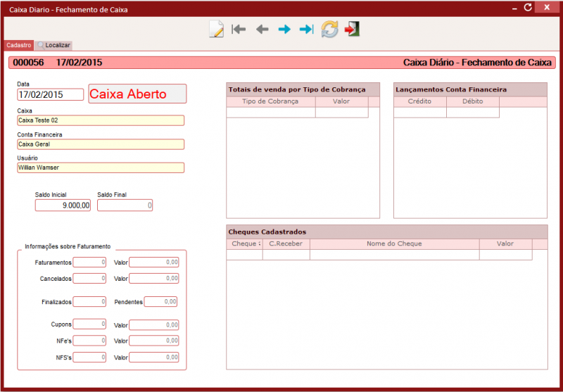Click the record number 000056 text
The height and width of the screenshot is (392, 563).
[x=28, y=63]
